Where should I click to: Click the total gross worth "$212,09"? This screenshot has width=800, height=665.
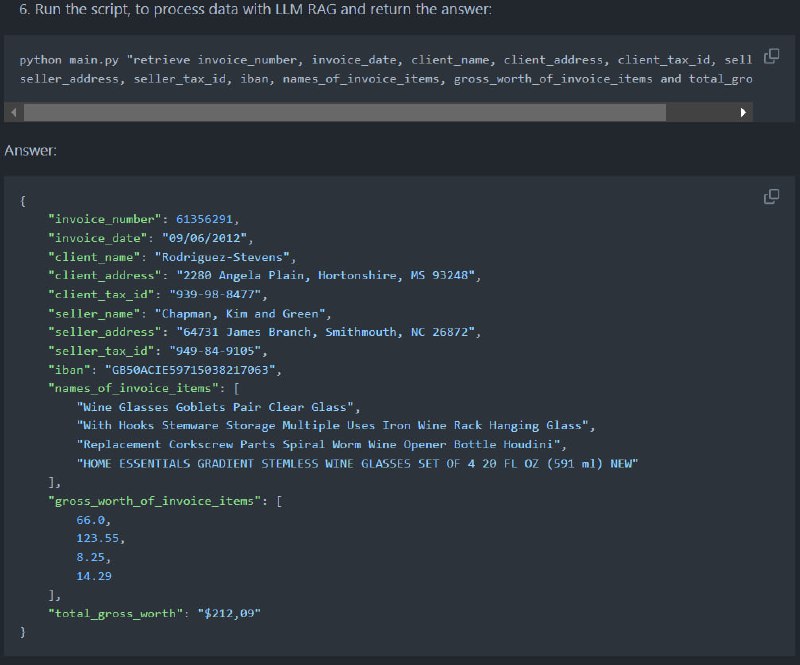(x=229, y=613)
